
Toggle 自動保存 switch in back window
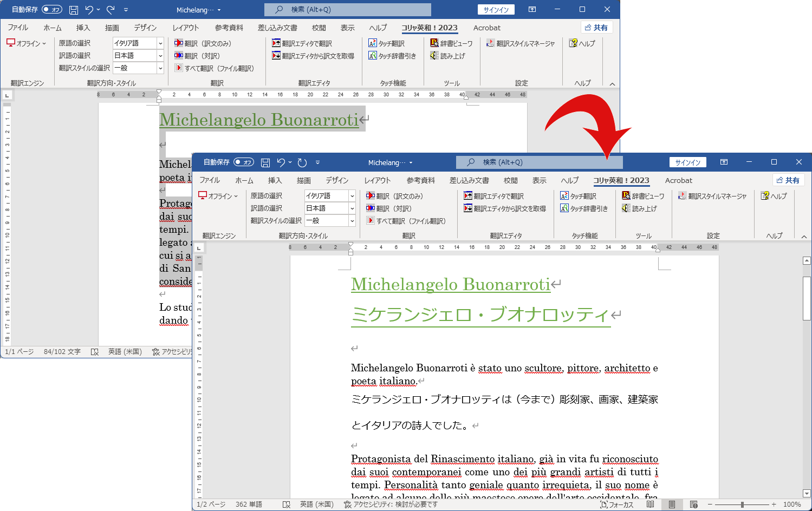point(52,10)
